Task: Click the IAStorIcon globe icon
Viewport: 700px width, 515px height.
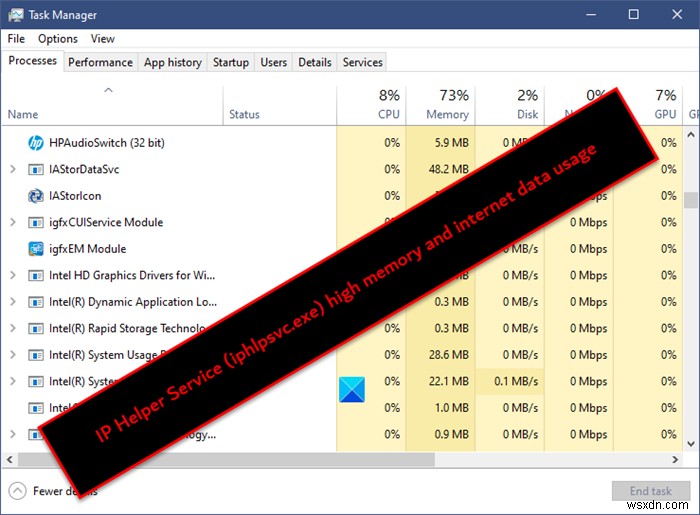Action: (x=36, y=196)
